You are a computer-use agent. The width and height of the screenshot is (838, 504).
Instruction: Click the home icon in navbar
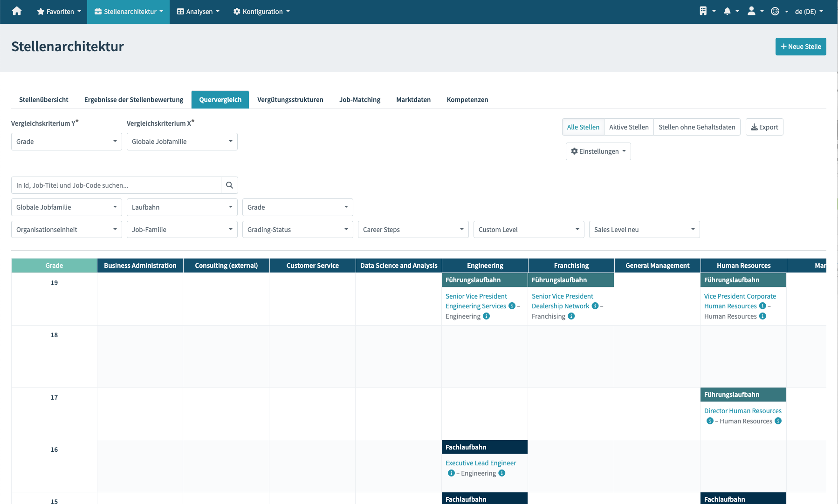pyautogui.click(x=17, y=11)
